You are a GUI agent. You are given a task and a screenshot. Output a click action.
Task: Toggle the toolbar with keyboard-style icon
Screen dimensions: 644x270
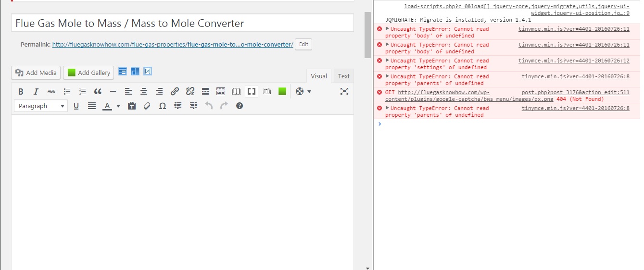[x=221, y=91]
